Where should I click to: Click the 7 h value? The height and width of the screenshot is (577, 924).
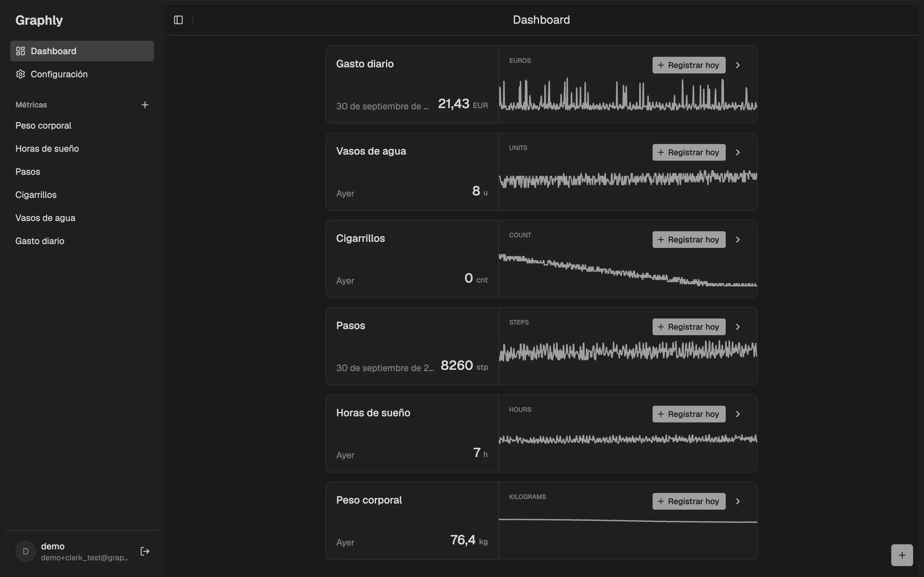point(480,453)
